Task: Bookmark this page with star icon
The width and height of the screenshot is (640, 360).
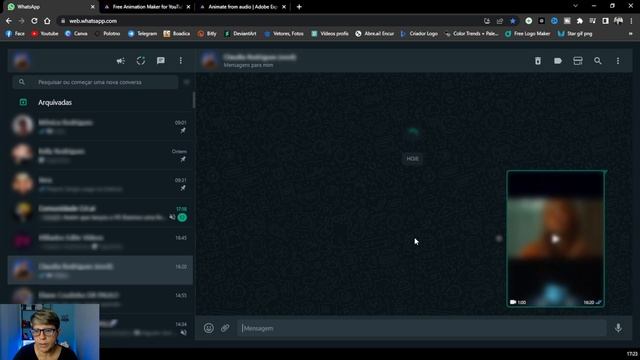Action: 513,21
